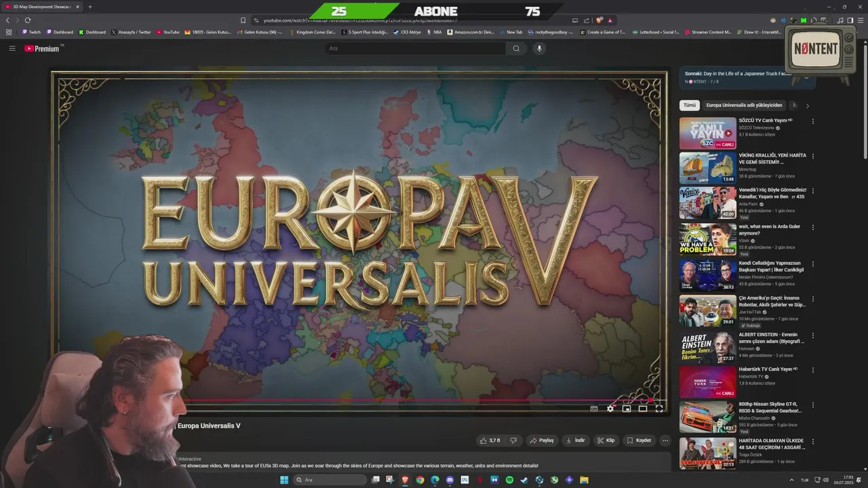The height and width of the screenshot is (488, 868).
Task: Open options for Venedik'i Hiç Böyle Görmediniz
Action: pyautogui.click(x=813, y=191)
